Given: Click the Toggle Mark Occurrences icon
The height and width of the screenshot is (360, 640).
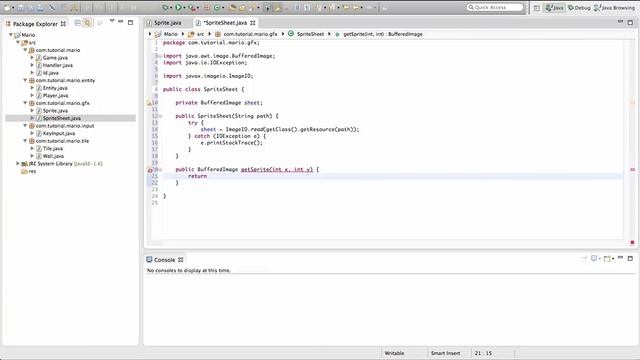Looking at the screenshot, I should point(278,8).
